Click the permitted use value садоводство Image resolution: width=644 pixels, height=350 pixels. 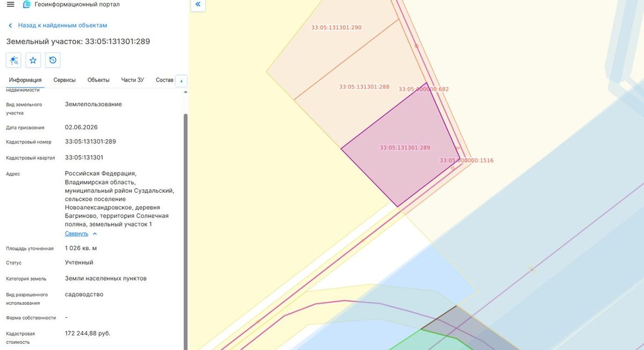pos(84,294)
